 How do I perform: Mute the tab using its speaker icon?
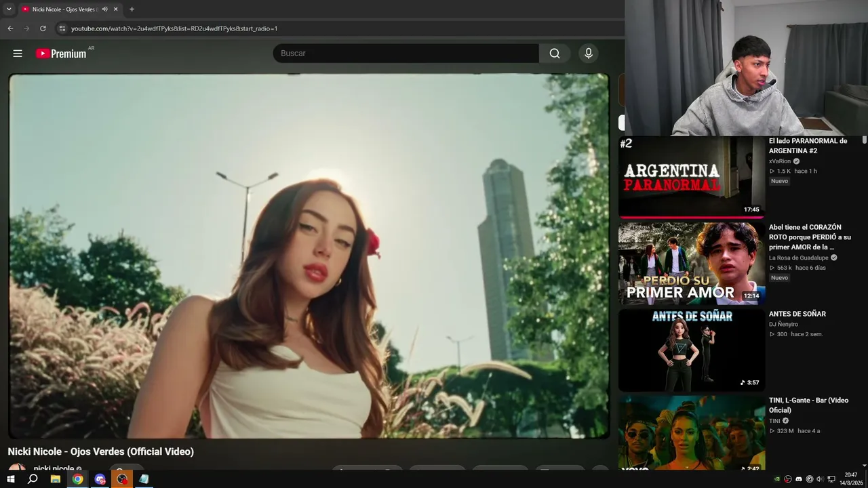104,9
